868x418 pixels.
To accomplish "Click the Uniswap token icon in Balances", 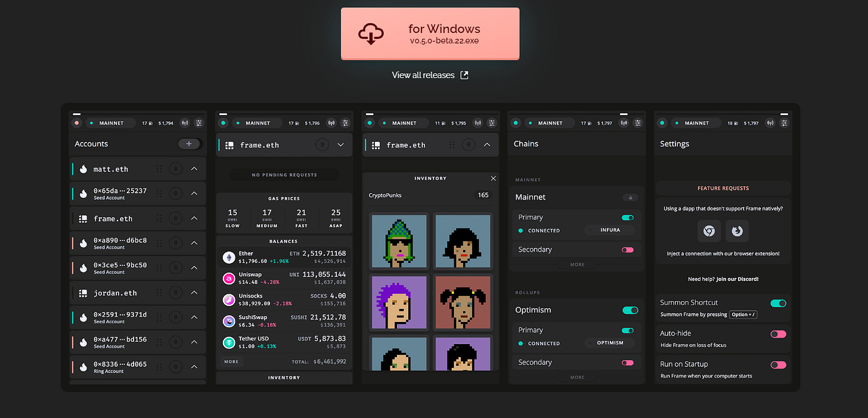I will point(229,278).
